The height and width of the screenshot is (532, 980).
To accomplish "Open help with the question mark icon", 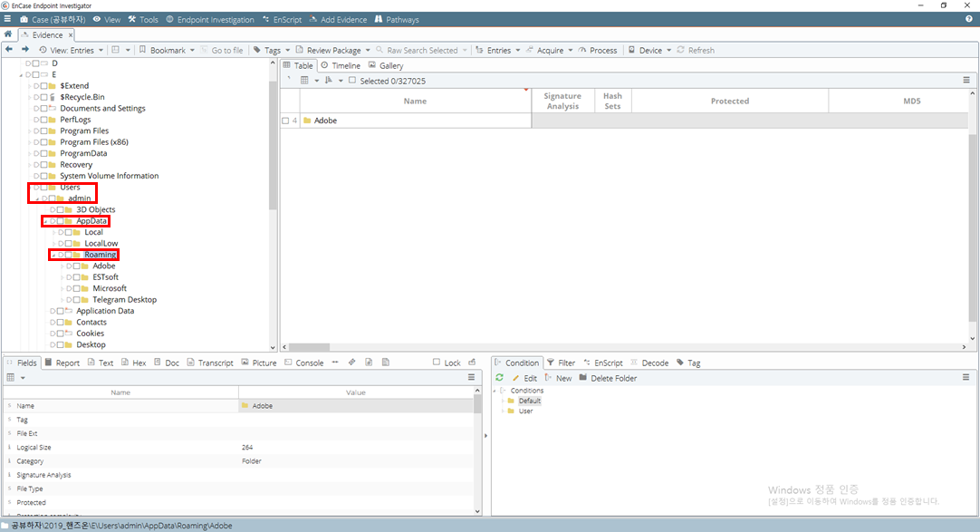I will [x=969, y=19].
